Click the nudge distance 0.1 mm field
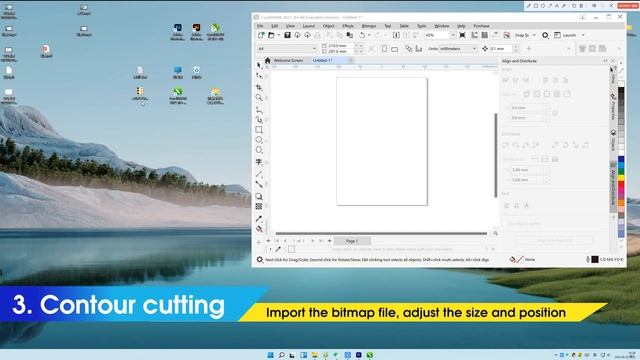This screenshot has height=360, width=640. point(501,49)
